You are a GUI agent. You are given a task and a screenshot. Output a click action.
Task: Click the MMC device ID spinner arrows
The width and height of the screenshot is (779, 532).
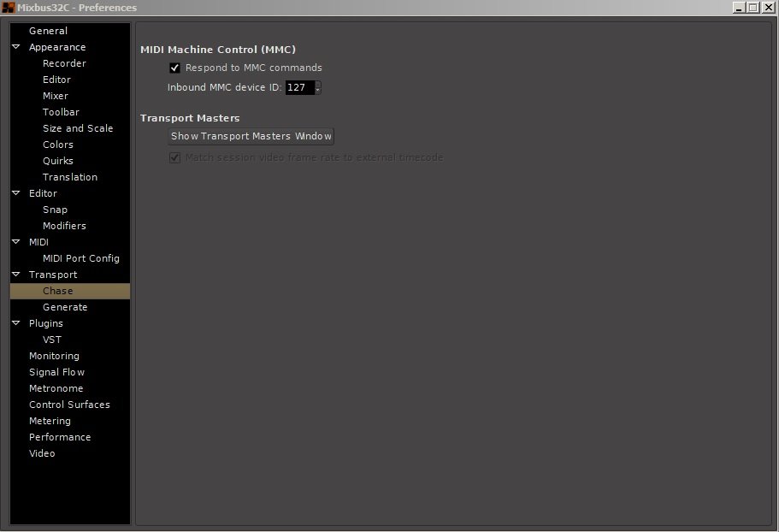coord(318,87)
